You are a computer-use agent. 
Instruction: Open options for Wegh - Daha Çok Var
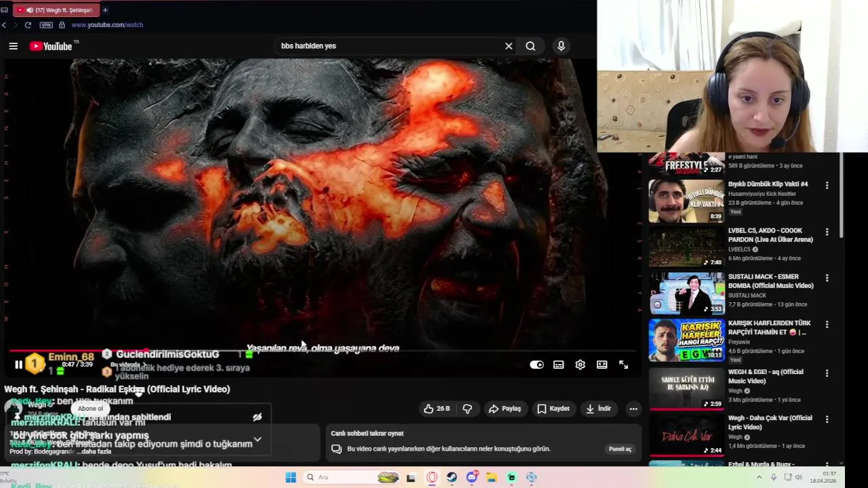(827, 419)
